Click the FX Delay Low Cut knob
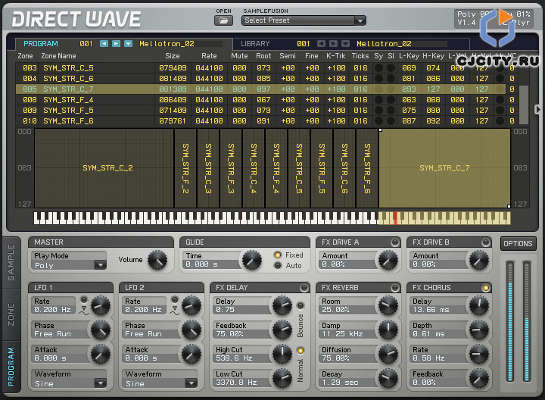The image size is (545, 400). (282, 378)
